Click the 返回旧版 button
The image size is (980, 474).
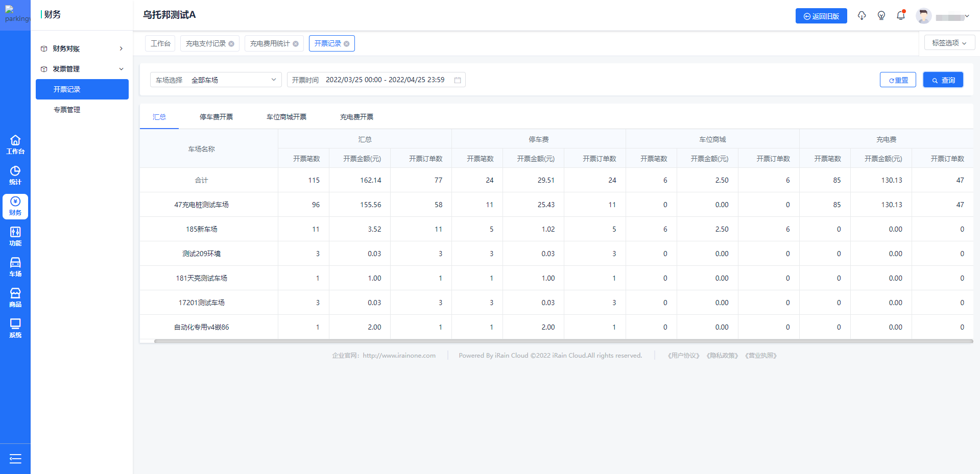pos(821,16)
